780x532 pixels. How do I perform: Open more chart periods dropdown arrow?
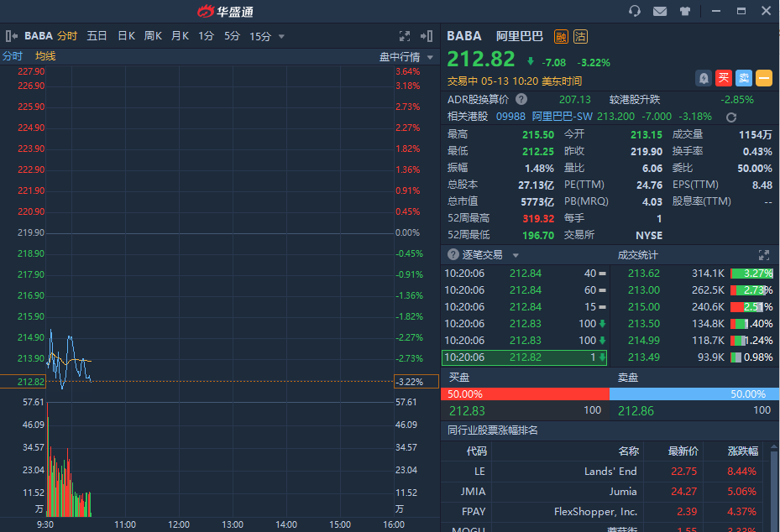(x=281, y=37)
